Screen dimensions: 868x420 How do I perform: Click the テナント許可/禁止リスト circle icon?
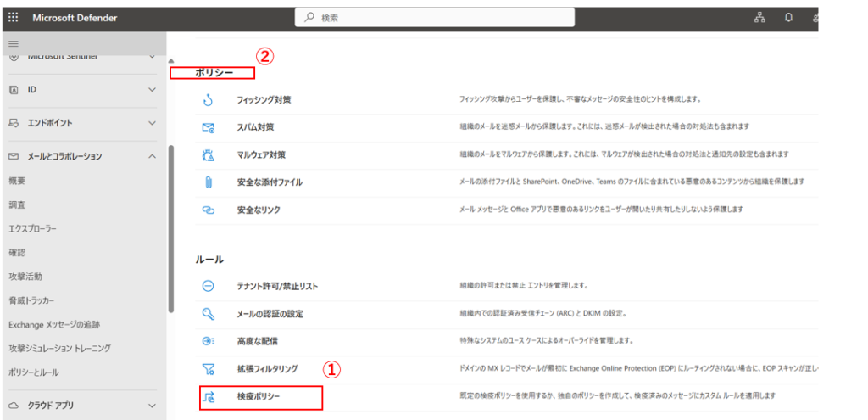click(209, 286)
